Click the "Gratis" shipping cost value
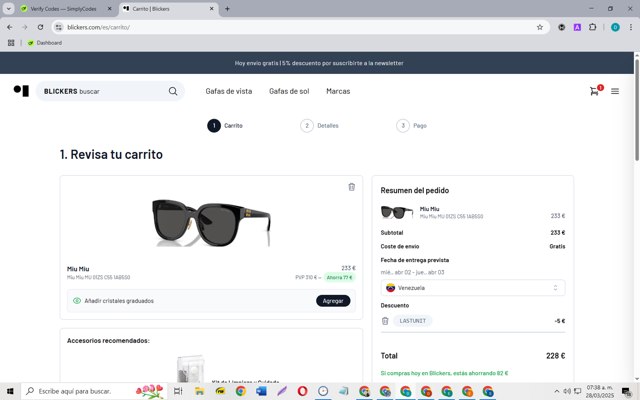Image resolution: width=640 pixels, height=400 pixels. [x=557, y=247]
